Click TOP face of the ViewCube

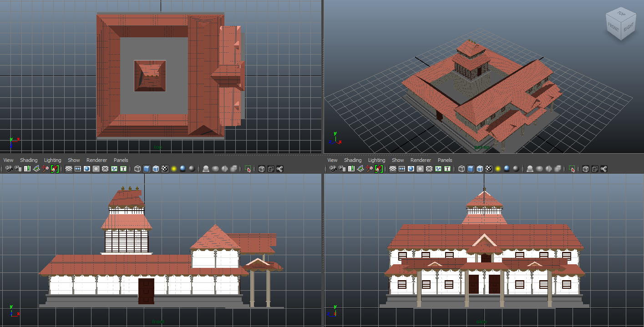tap(621, 14)
